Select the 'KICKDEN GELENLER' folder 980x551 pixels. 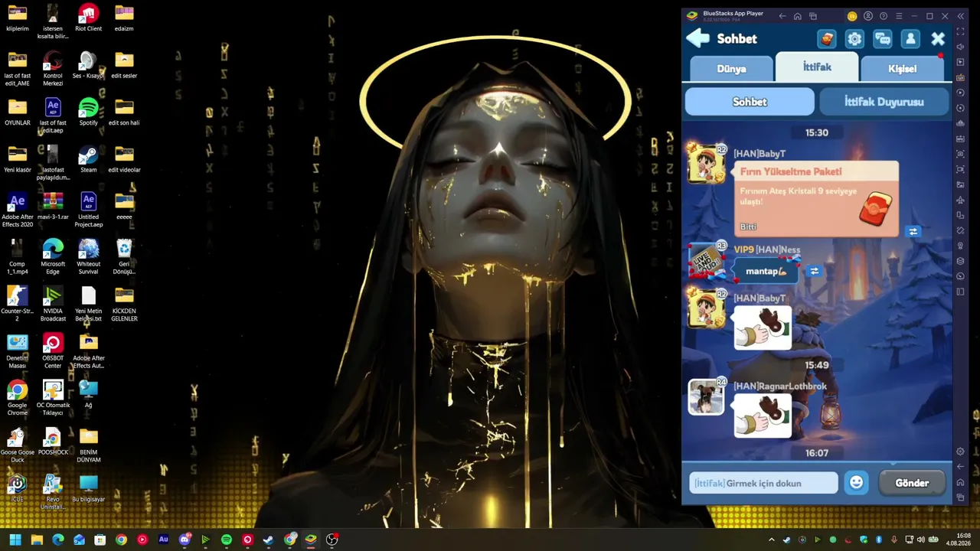[124, 304]
